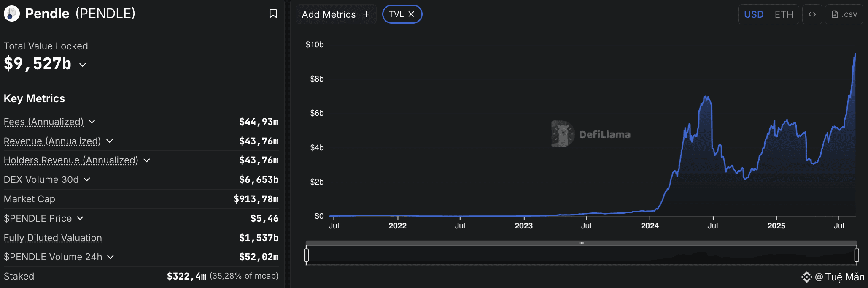Remove the TVL metric chip
Screen dimensions: 868x288
click(x=412, y=14)
